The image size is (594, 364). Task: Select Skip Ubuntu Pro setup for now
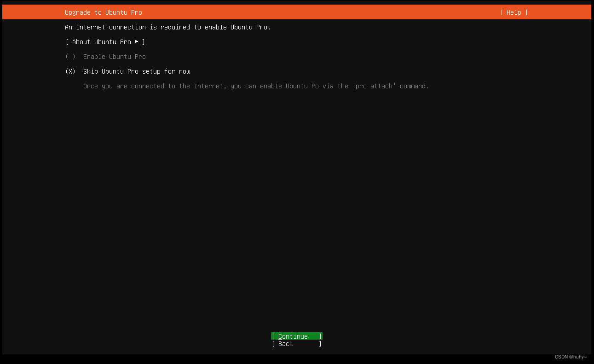tap(128, 71)
